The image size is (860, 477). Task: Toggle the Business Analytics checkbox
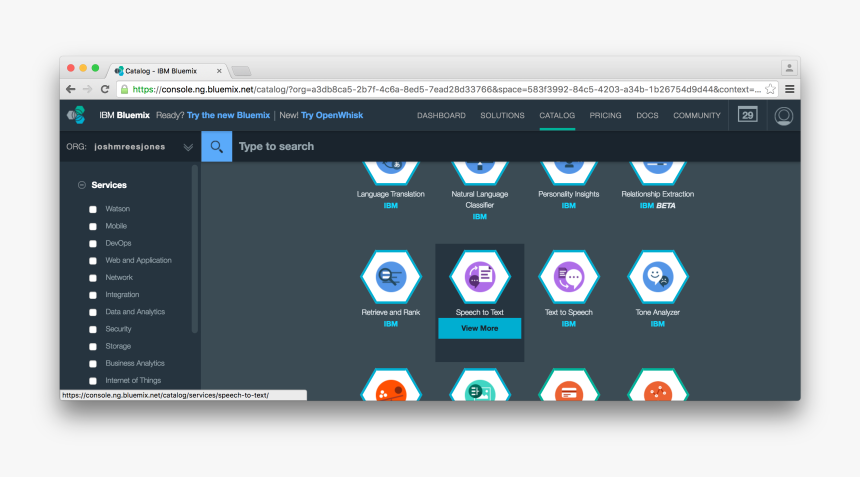pos(93,364)
